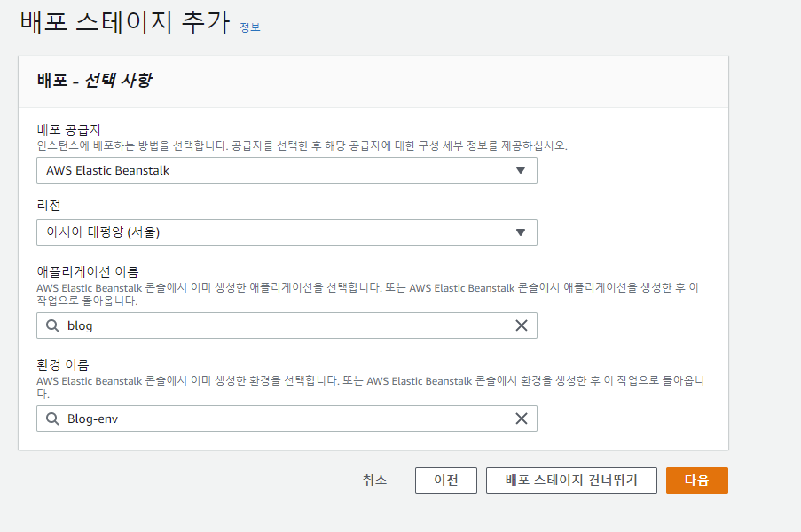Click the 애플리케이션 이름 field containing blog
The height and width of the screenshot is (532, 801).
[287, 325]
